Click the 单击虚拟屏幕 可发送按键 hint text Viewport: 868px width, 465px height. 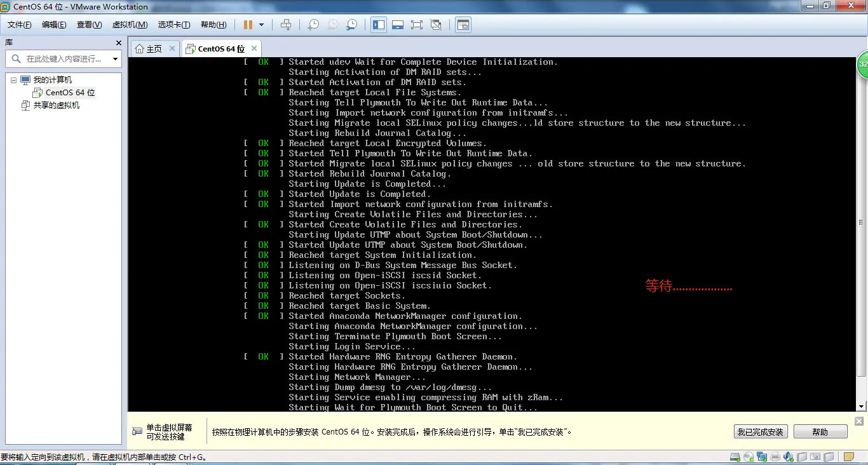click(x=169, y=432)
